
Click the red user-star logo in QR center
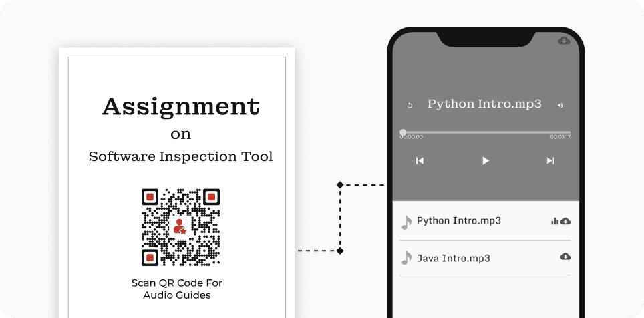[x=180, y=226]
